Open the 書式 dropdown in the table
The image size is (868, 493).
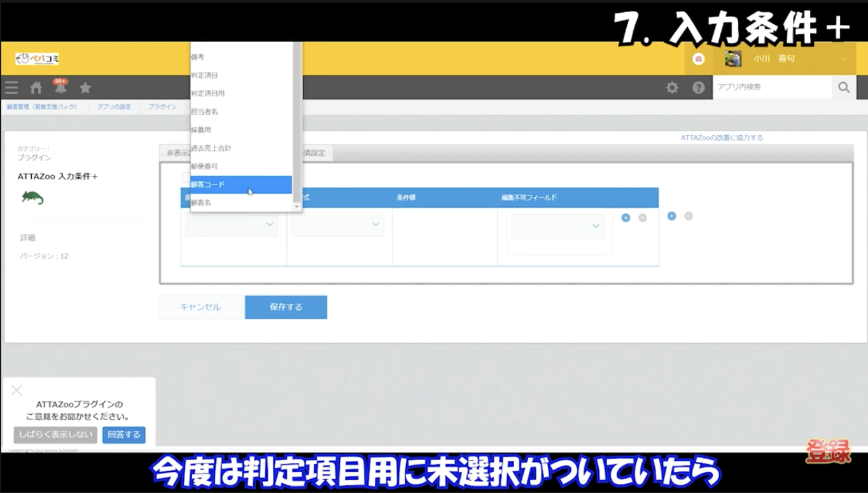338,225
